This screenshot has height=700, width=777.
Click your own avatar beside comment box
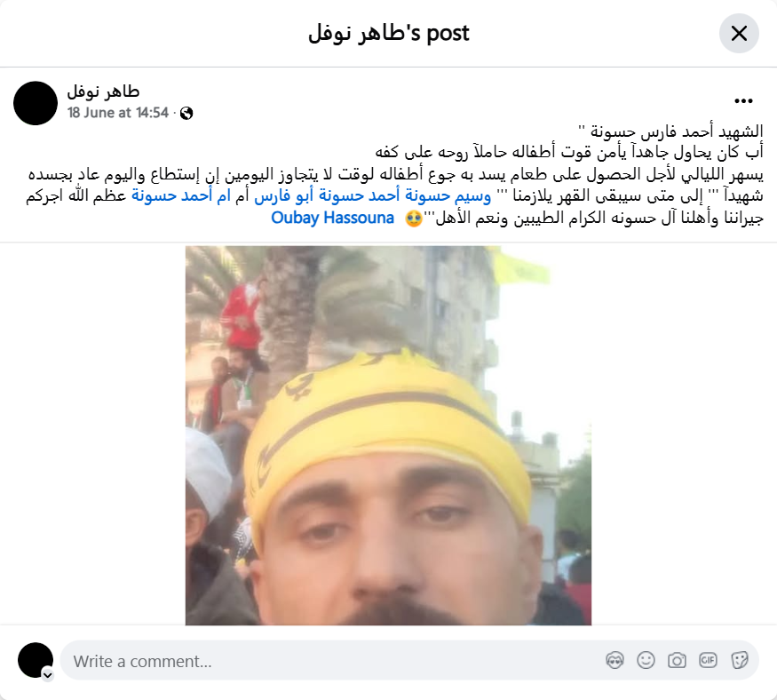36,660
